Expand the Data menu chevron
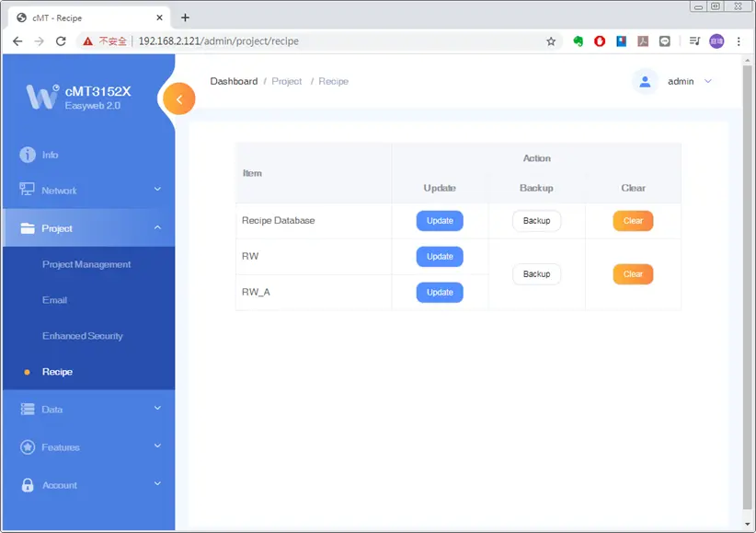The image size is (756, 533). [x=157, y=408]
